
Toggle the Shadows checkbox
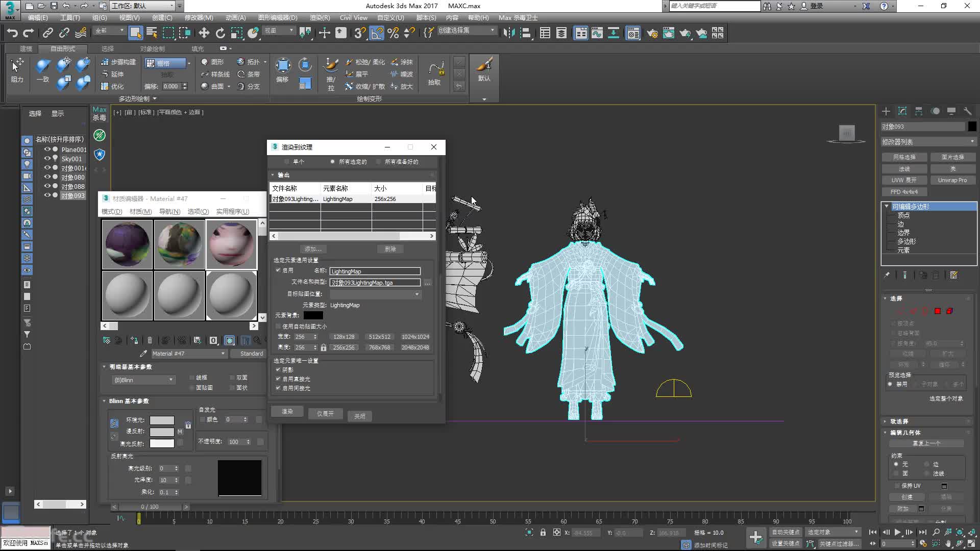[x=278, y=370]
